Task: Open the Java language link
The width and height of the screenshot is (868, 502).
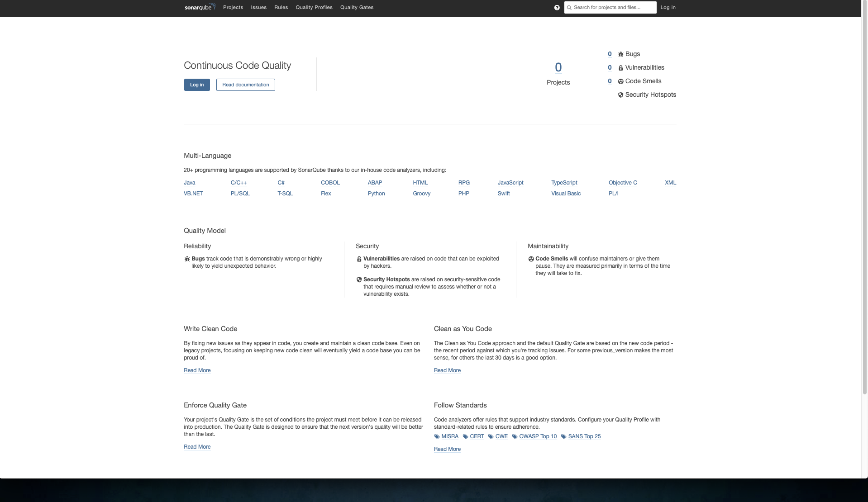Action: click(x=190, y=183)
